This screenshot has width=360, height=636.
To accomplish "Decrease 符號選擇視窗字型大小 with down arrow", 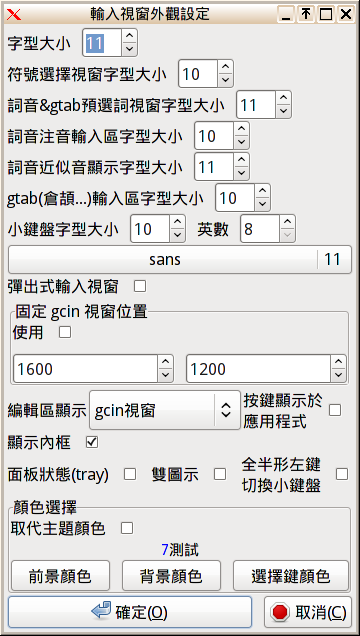I will [x=225, y=80].
